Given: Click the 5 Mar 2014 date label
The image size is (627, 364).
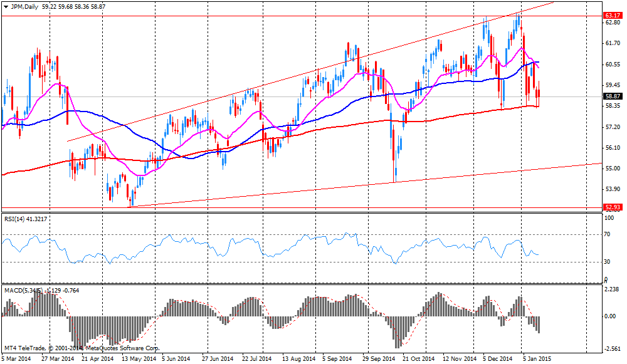Looking at the screenshot, I should point(16,359).
